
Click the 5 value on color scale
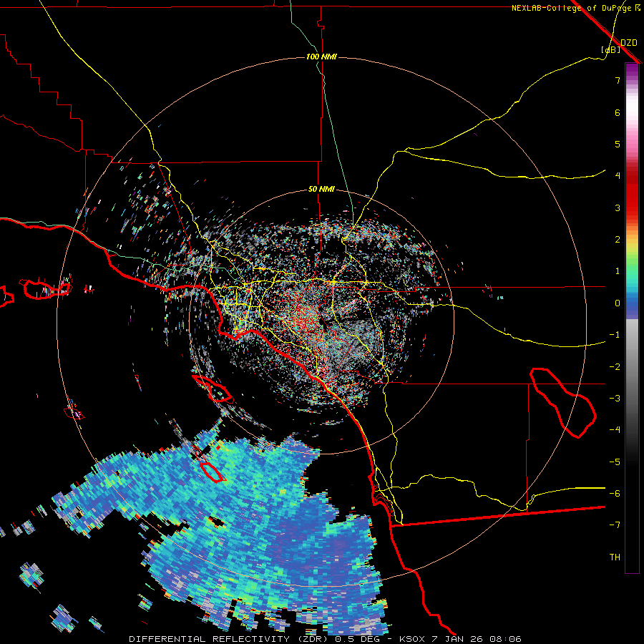[x=618, y=144]
